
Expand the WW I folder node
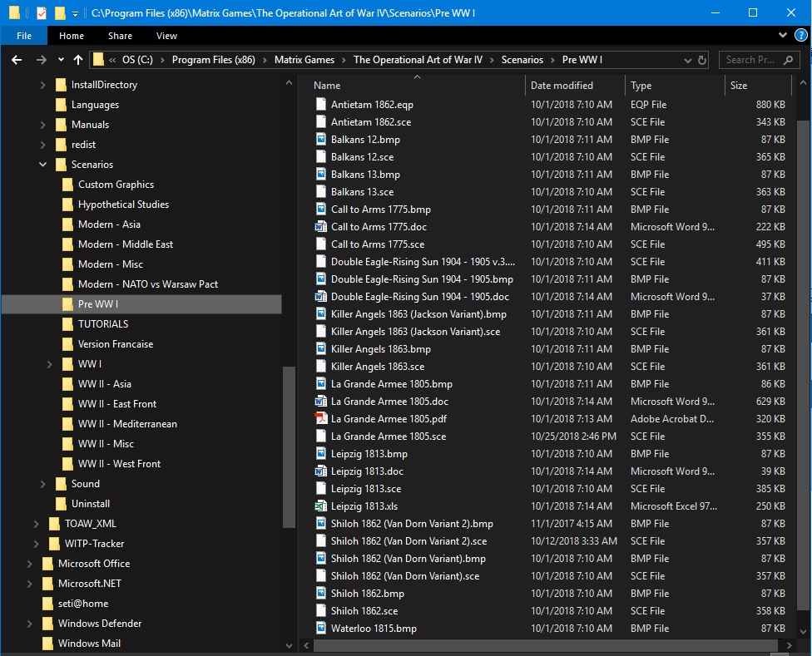point(50,364)
